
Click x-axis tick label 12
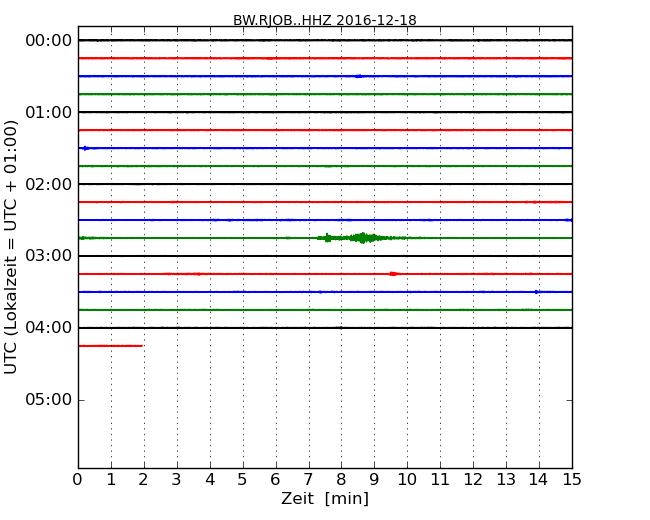[473, 480]
